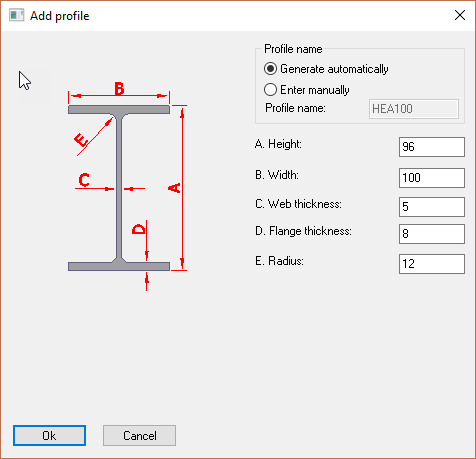Click the red E radius label
Viewport: 476px width, 459px height.
coord(81,140)
